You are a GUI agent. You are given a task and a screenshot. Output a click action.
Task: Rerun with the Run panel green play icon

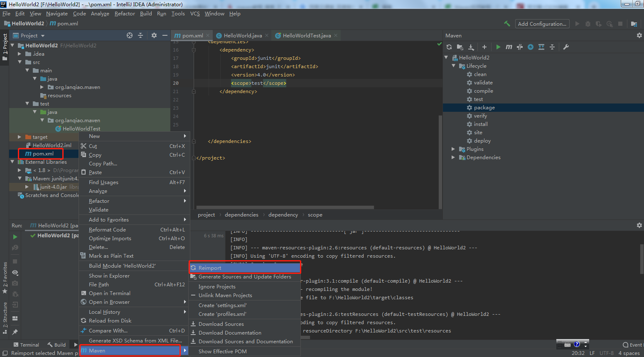(15, 236)
